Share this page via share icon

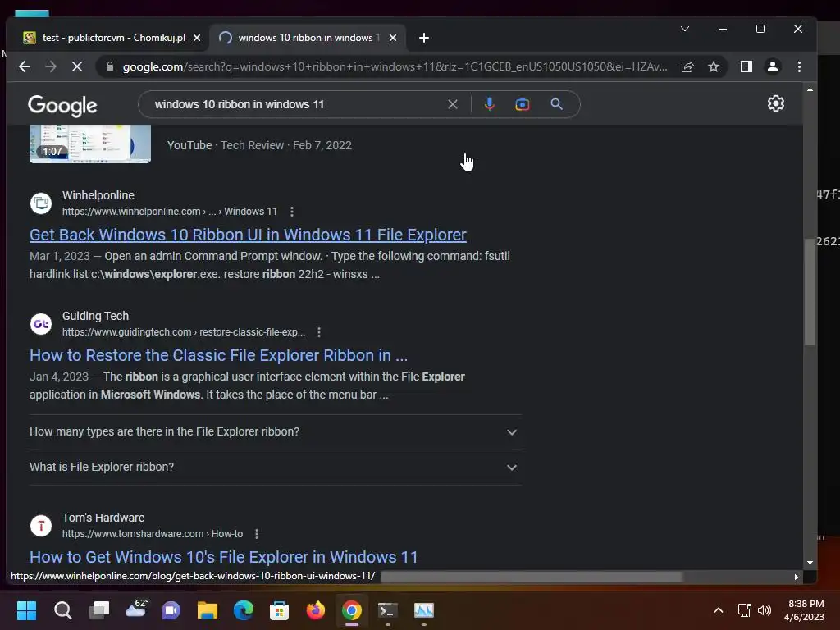[687, 66]
